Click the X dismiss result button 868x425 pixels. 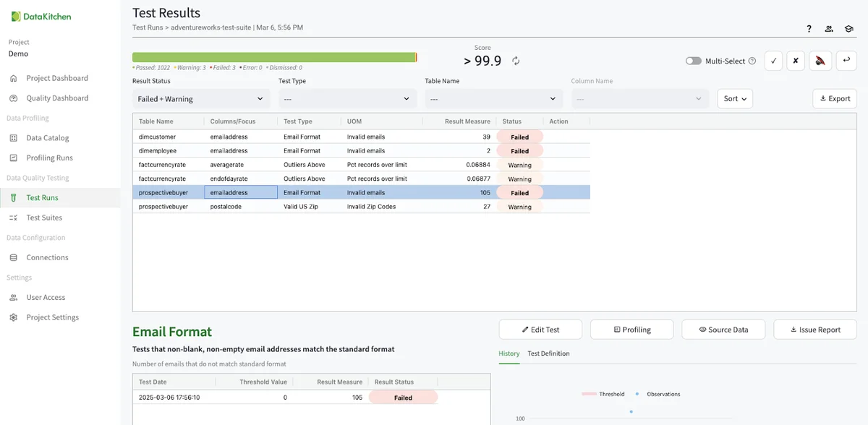796,61
